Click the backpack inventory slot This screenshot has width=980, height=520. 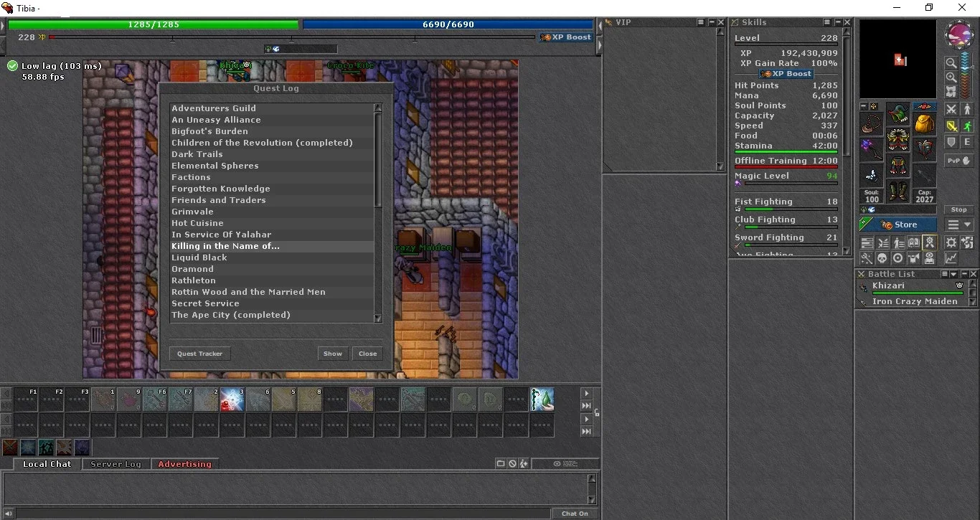pos(925,123)
